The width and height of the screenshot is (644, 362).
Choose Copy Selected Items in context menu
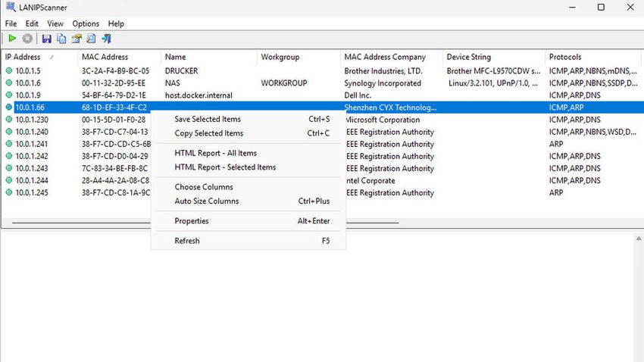(x=249, y=133)
